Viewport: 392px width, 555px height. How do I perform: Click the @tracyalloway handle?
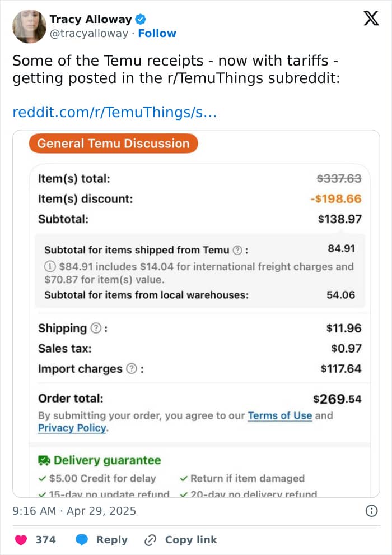coord(88,33)
